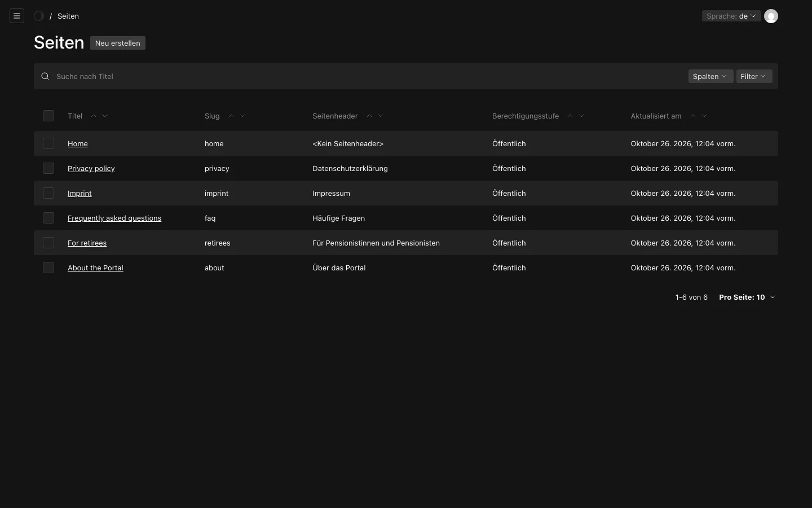Open the Imprint page link
The width and height of the screenshot is (812, 508).
80,193
